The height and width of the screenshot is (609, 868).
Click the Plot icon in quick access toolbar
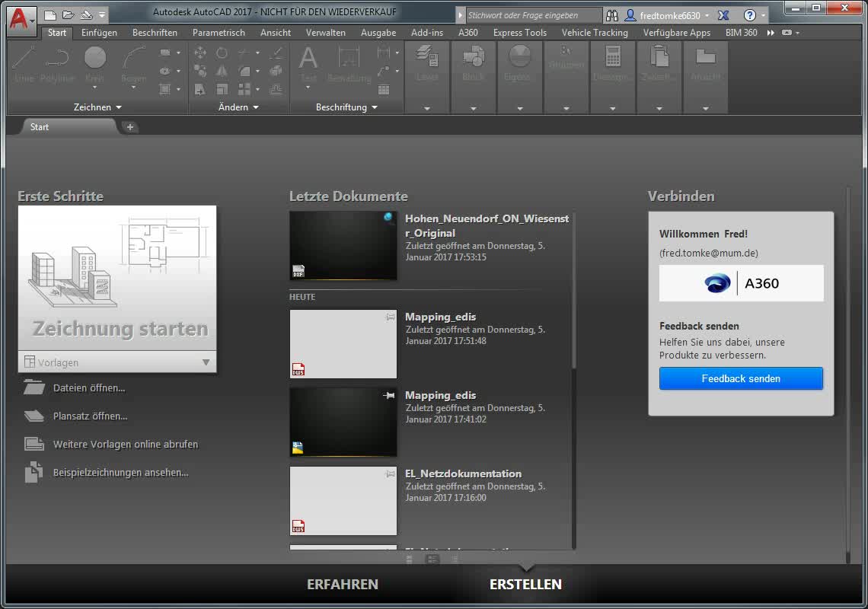click(86, 15)
